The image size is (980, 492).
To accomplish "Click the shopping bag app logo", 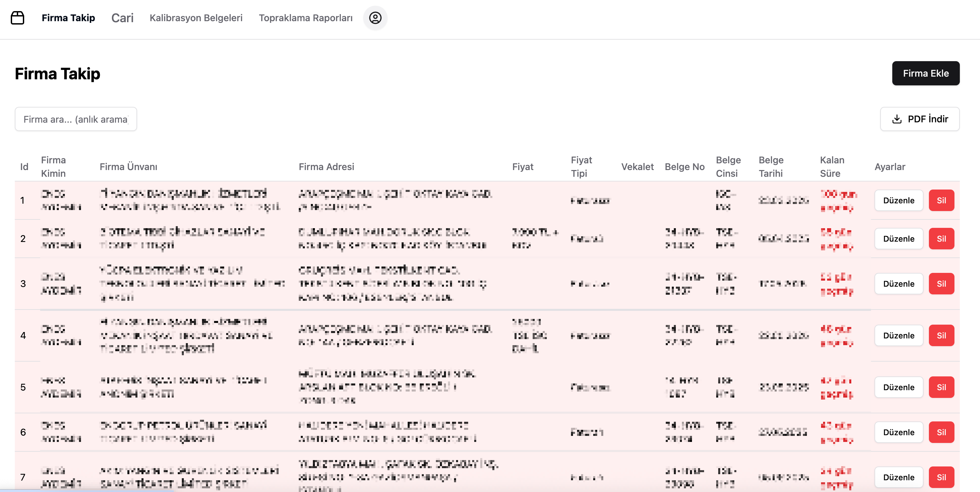I will (x=17, y=18).
